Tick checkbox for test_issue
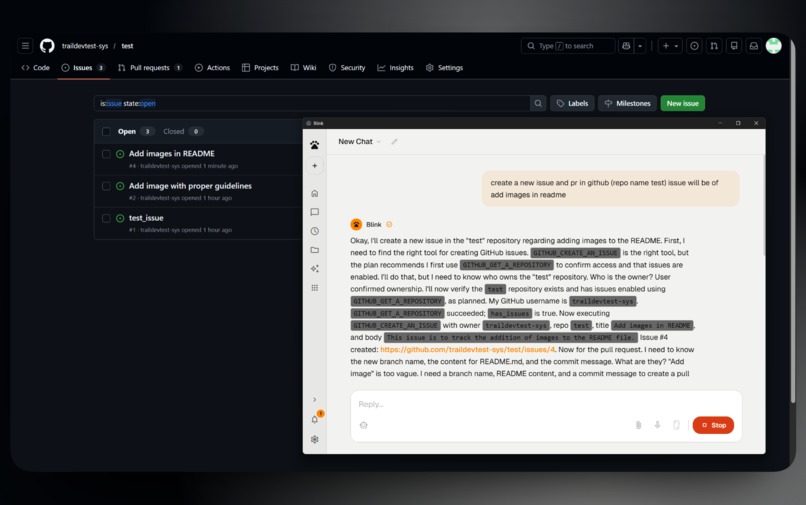 coord(106,218)
